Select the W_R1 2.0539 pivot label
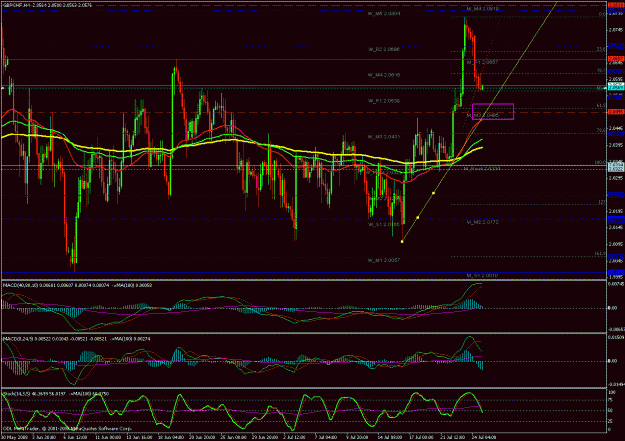This screenshot has height=441, width=625. pos(383,101)
